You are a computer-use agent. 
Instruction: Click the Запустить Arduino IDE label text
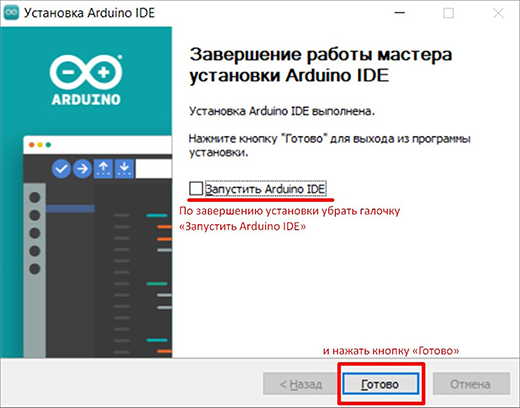tap(265, 189)
